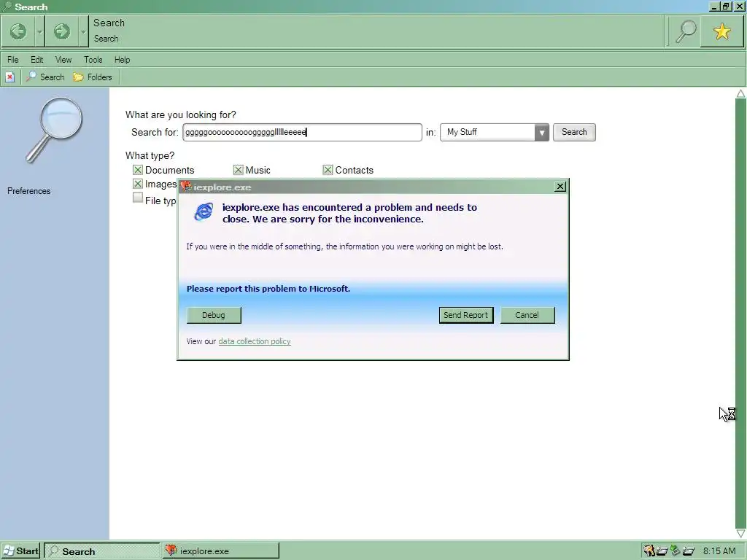Click the yellow star favorites icon
Viewport: 747px width, 560px height.
(x=721, y=31)
